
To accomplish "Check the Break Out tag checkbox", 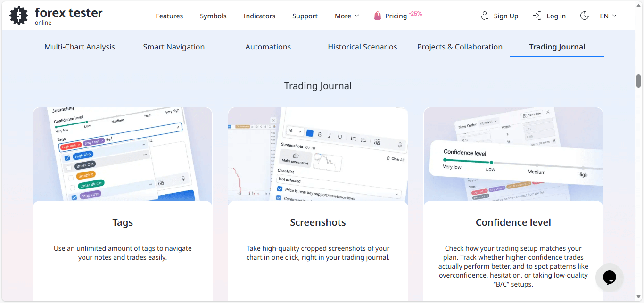I will tap(69, 167).
